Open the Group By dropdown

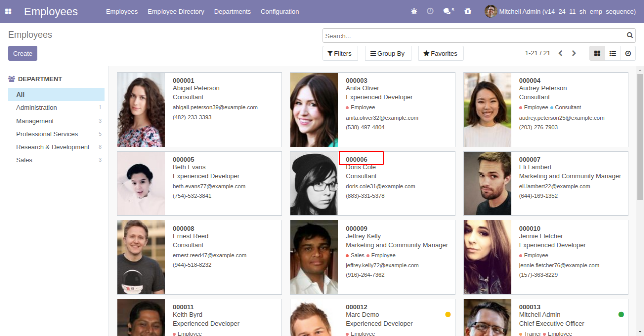point(388,53)
